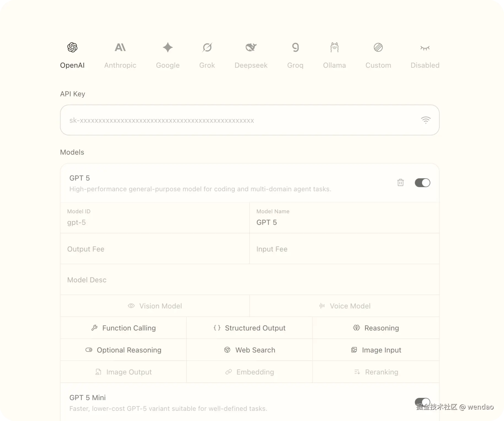Switch to the Anthropic provider icon
The image size is (504, 421).
[x=120, y=47]
